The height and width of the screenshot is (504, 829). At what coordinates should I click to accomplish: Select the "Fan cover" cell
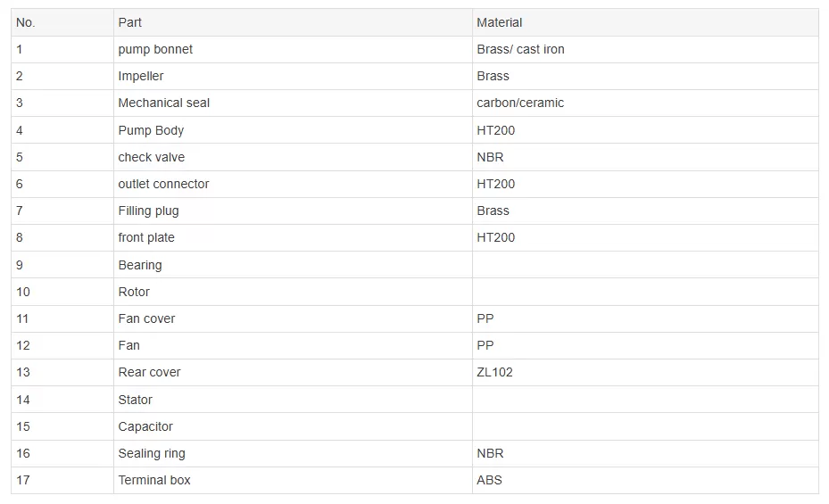coord(146,318)
